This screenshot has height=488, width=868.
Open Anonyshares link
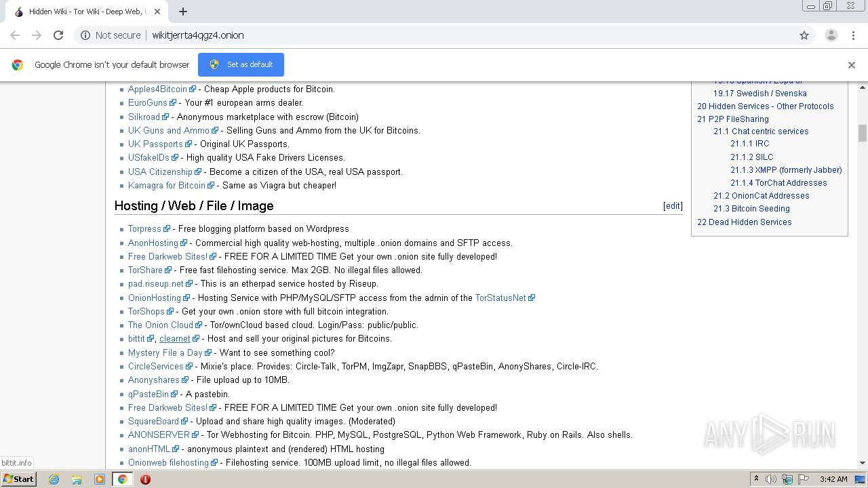[154, 380]
